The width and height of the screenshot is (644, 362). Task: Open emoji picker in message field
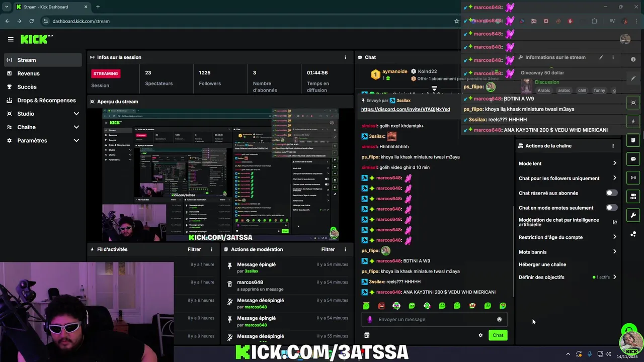[x=499, y=319]
